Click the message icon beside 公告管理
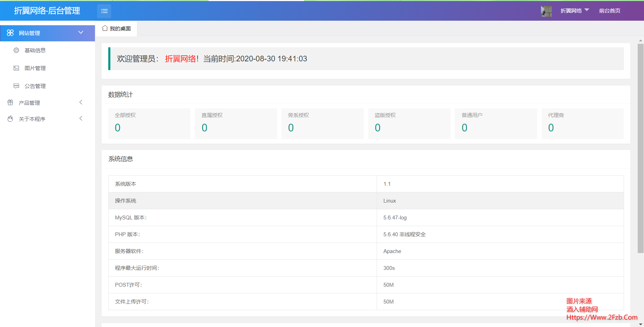Screen dimensions: 644x327 tap(16, 86)
